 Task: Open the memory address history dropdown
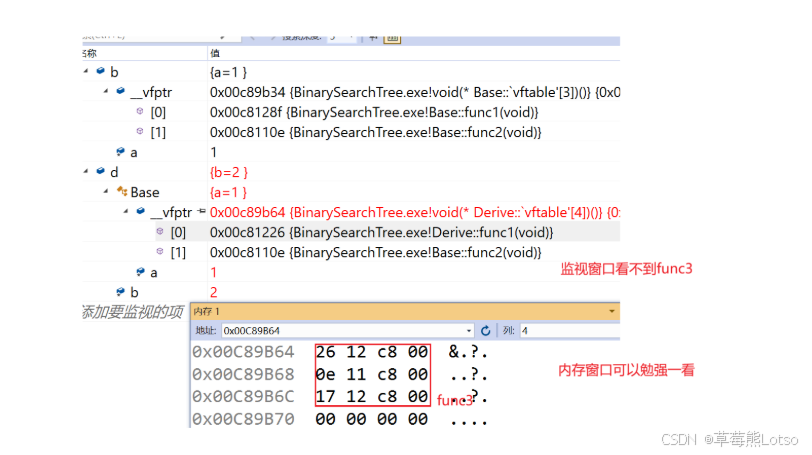469,331
